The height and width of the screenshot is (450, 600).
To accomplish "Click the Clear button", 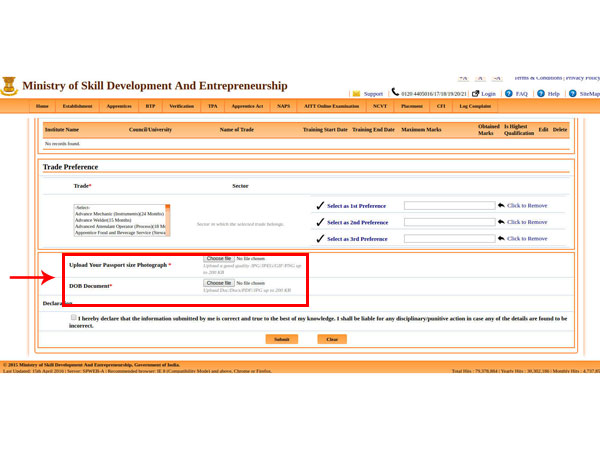I will click(x=332, y=339).
